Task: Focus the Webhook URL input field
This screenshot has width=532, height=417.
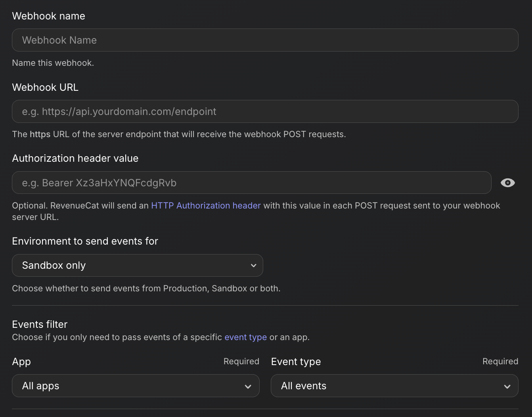Action: (265, 111)
